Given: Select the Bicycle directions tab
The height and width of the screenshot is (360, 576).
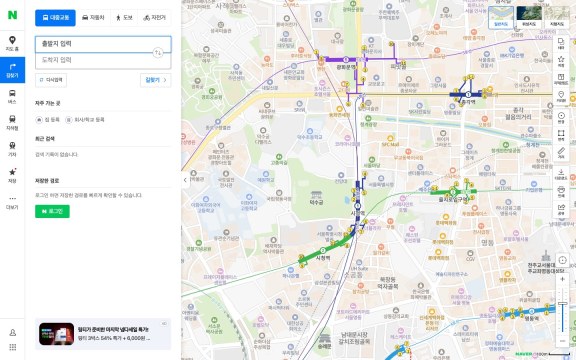Looking at the screenshot, I should point(155,18).
